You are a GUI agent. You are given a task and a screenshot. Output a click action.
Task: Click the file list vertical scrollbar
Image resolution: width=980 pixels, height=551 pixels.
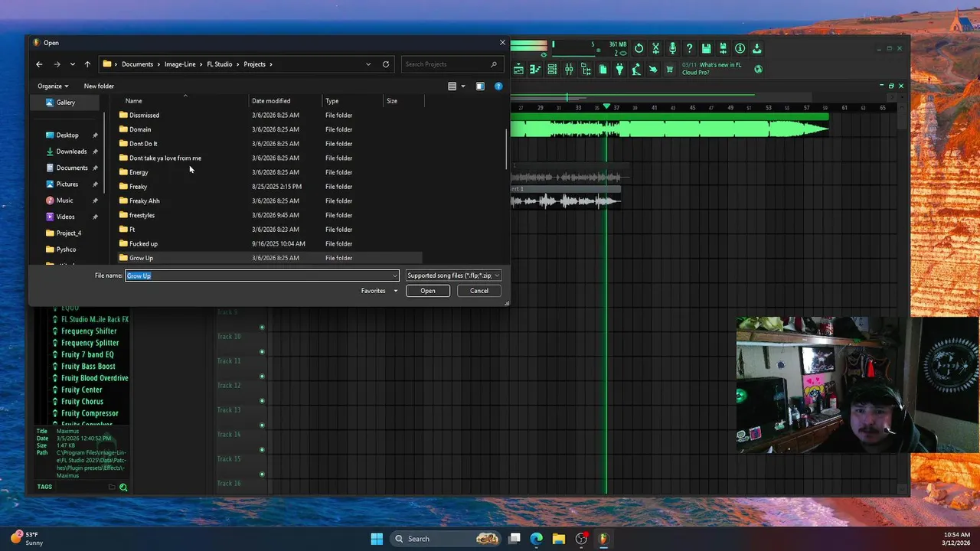505,150
